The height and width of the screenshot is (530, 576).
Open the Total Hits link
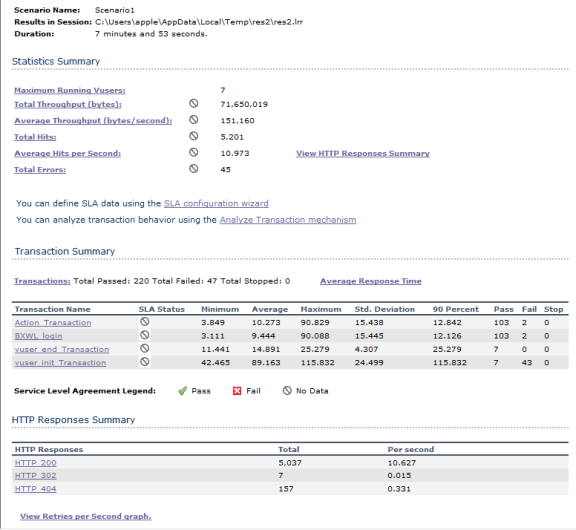(x=35, y=137)
